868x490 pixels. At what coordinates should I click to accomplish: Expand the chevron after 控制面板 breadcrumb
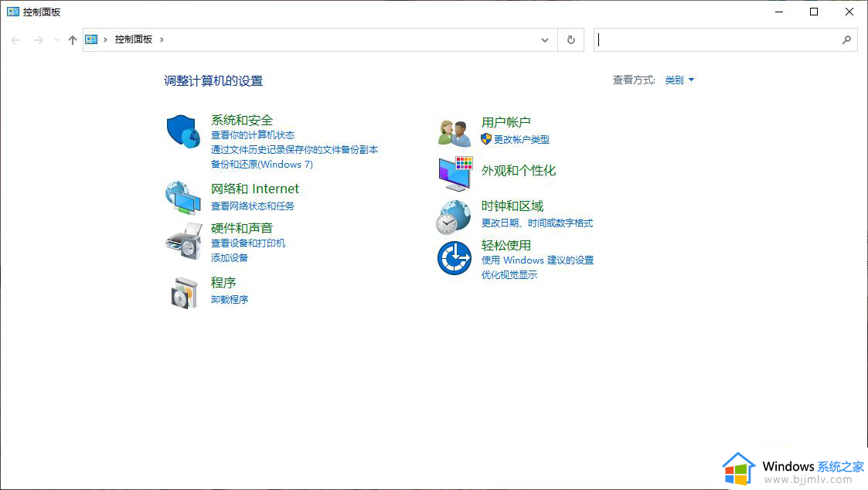[162, 39]
